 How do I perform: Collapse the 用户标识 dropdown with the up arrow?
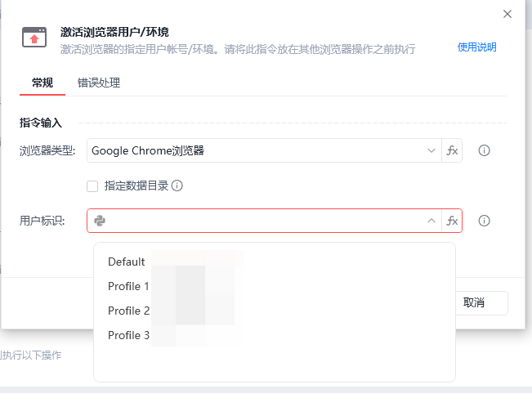(431, 221)
